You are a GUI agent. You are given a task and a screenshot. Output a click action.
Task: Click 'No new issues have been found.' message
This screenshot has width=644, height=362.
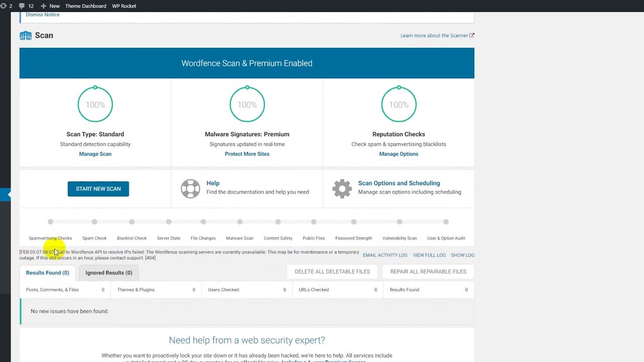click(x=69, y=311)
